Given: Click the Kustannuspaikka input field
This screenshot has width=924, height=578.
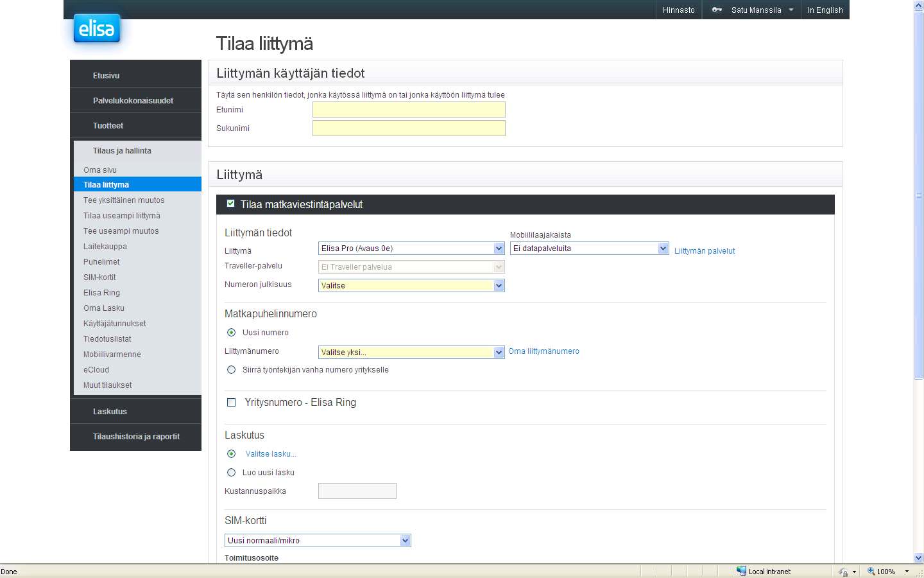Looking at the screenshot, I should coord(357,491).
